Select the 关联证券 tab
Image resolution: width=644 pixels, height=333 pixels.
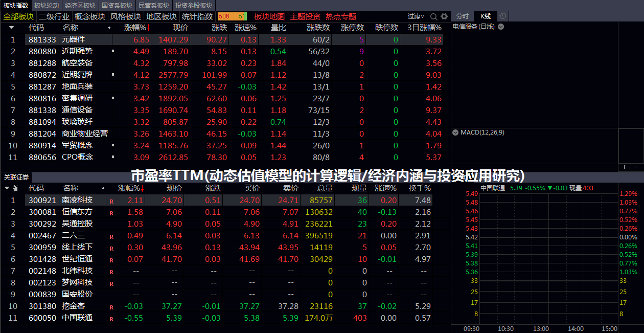16,177
